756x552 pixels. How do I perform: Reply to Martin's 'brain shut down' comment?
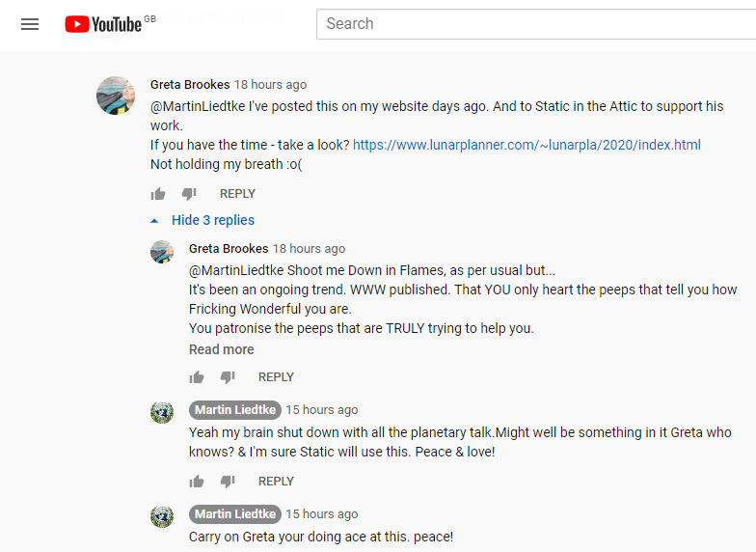pyautogui.click(x=276, y=481)
